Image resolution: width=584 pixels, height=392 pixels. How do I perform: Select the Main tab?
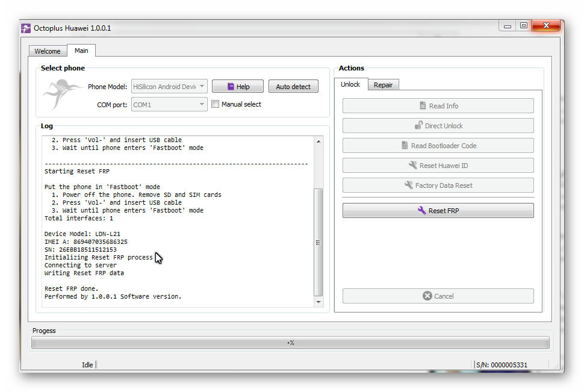[81, 51]
